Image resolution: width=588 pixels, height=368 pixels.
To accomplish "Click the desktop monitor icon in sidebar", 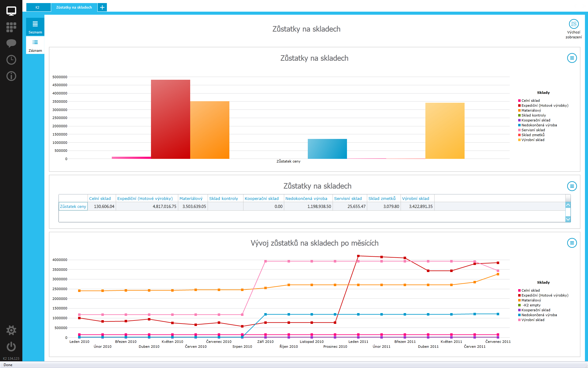I will [11, 11].
